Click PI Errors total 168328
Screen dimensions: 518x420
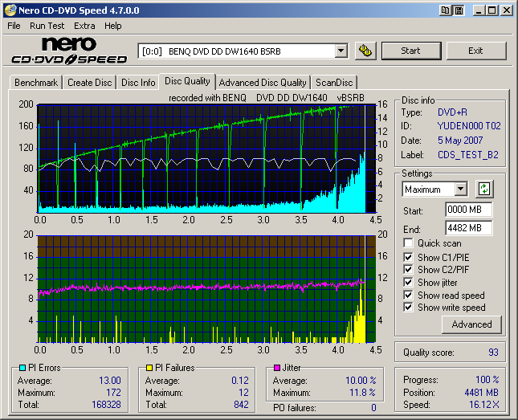[106, 405]
